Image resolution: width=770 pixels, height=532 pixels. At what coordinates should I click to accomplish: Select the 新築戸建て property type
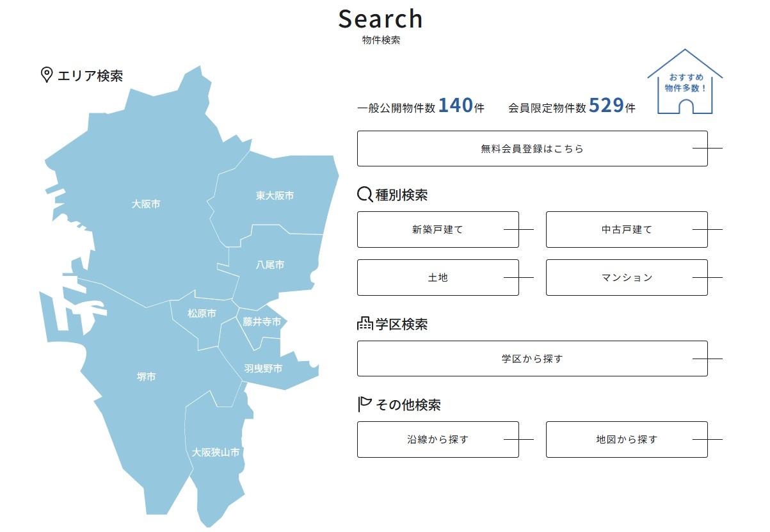tap(438, 229)
